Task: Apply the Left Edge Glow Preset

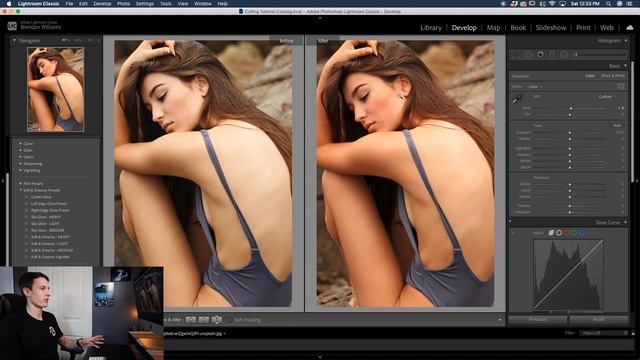Action: [49, 204]
